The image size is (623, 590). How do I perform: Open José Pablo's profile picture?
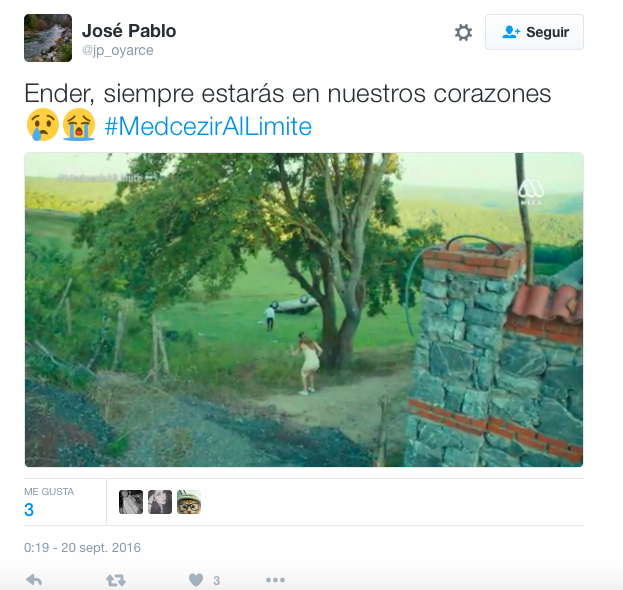[x=48, y=38]
